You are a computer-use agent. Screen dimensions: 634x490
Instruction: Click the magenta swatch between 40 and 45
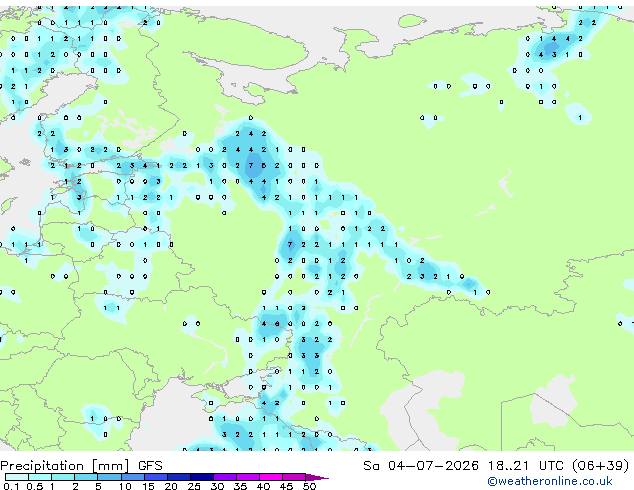(271, 477)
